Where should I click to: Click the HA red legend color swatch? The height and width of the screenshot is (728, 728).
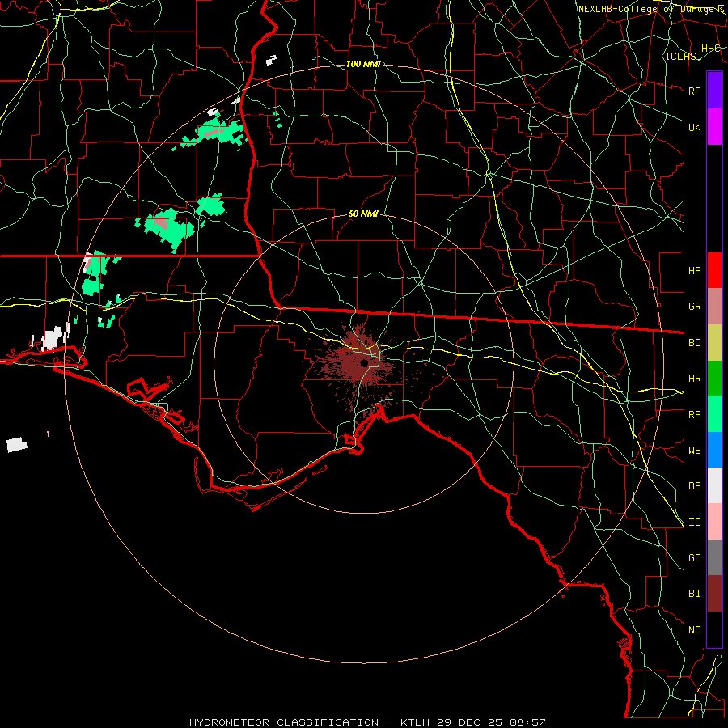(x=714, y=270)
